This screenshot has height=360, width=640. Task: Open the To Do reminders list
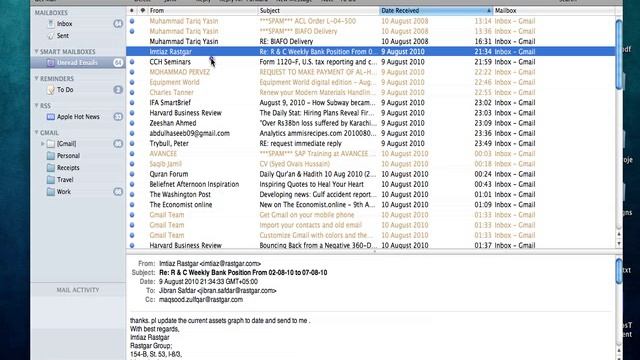click(x=65, y=89)
